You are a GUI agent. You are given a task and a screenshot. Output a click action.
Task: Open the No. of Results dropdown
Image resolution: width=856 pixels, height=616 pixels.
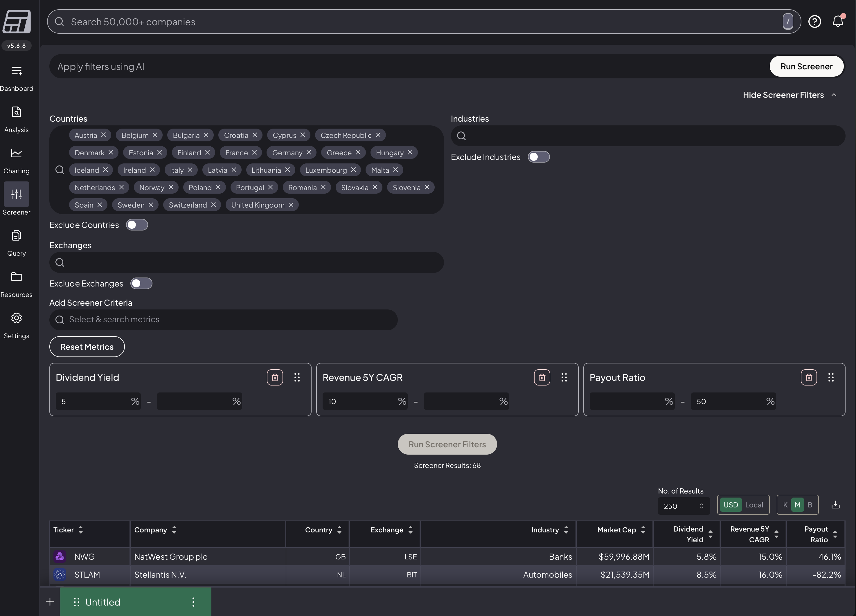click(684, 506)
